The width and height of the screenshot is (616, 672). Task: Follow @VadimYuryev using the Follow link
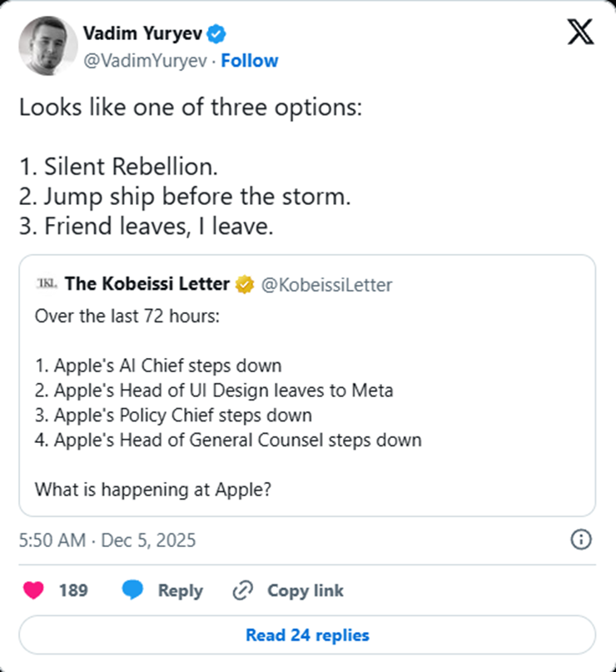(x=251, y=60)
